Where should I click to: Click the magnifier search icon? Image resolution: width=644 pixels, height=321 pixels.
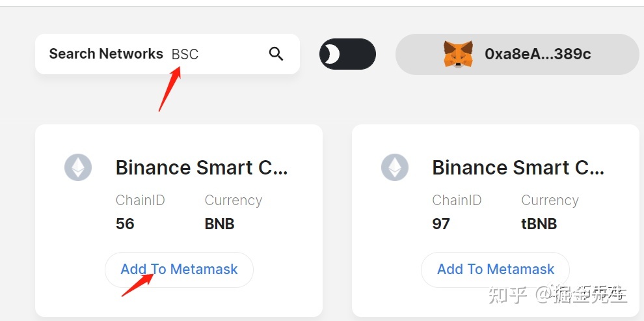276,54
